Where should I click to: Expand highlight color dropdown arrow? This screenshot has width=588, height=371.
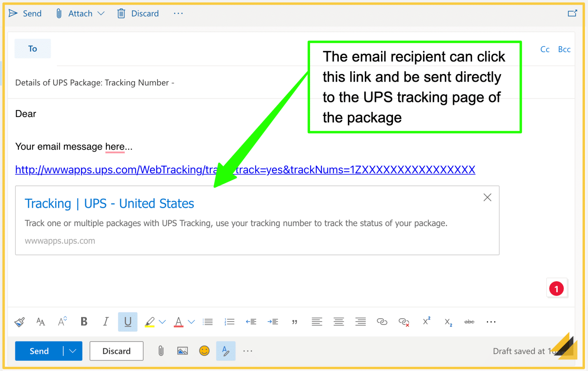162,322
